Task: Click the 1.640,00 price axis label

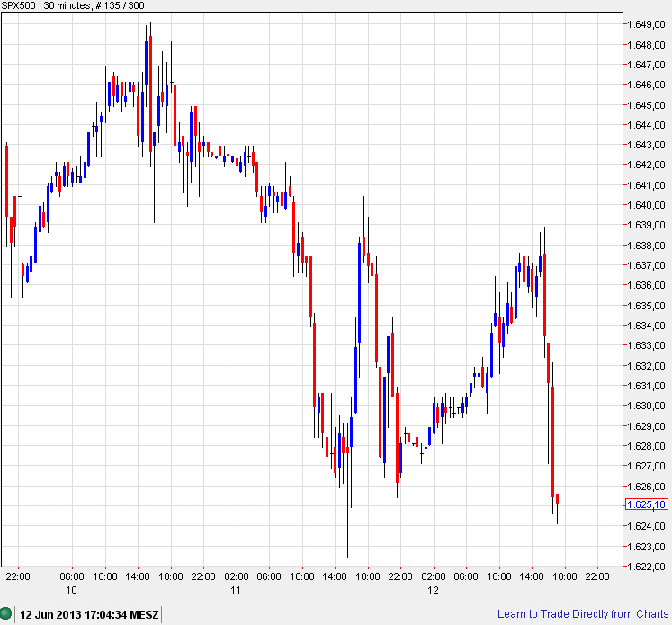Action: coord(646,205)
